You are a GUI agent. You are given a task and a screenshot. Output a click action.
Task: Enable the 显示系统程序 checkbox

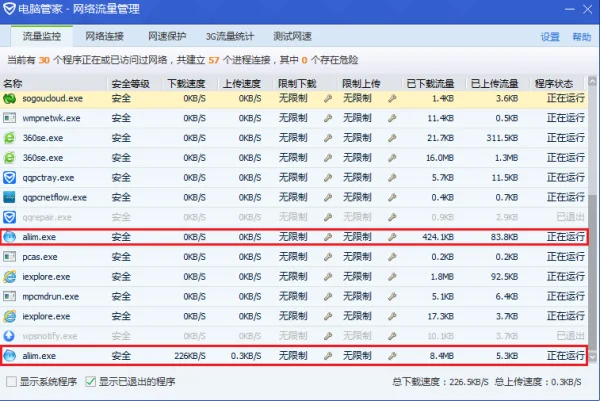tap(11, 381)
